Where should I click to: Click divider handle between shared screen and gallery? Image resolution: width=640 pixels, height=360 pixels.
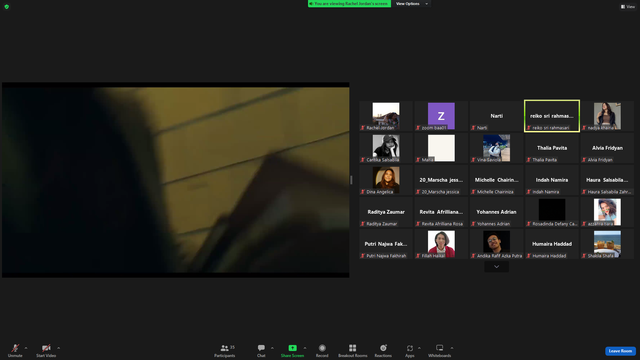coord(351,180)
